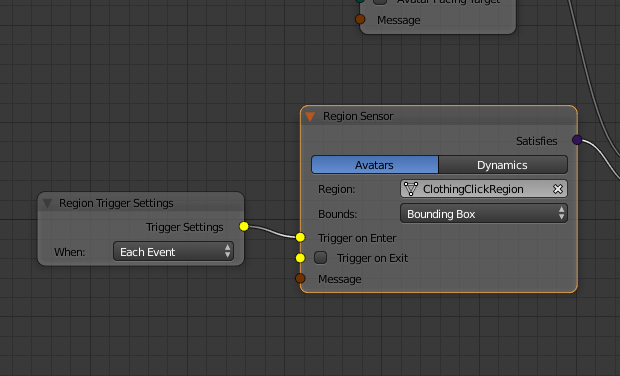The height and width of the screenshot is (376, 620).
Task: Click the mesh icon in Region field
Action: click(x=411, y=189)
